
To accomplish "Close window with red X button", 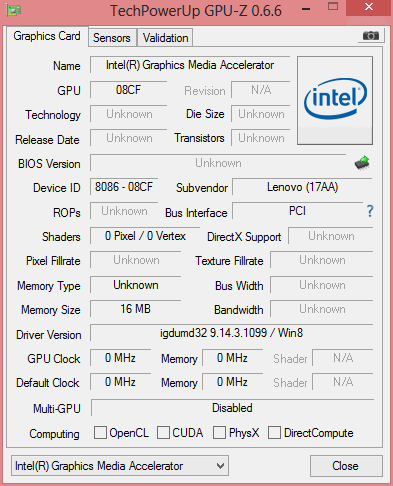I will click(x=368, y=7).
